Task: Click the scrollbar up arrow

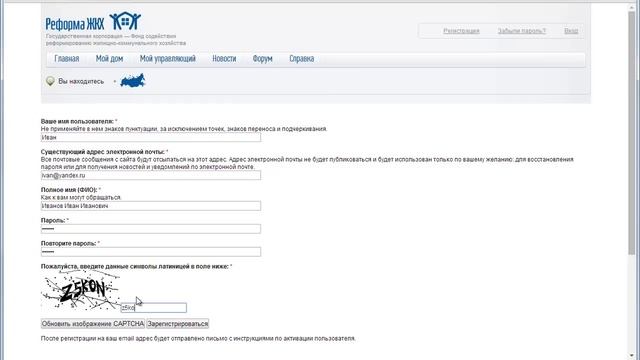Action: 632,6
